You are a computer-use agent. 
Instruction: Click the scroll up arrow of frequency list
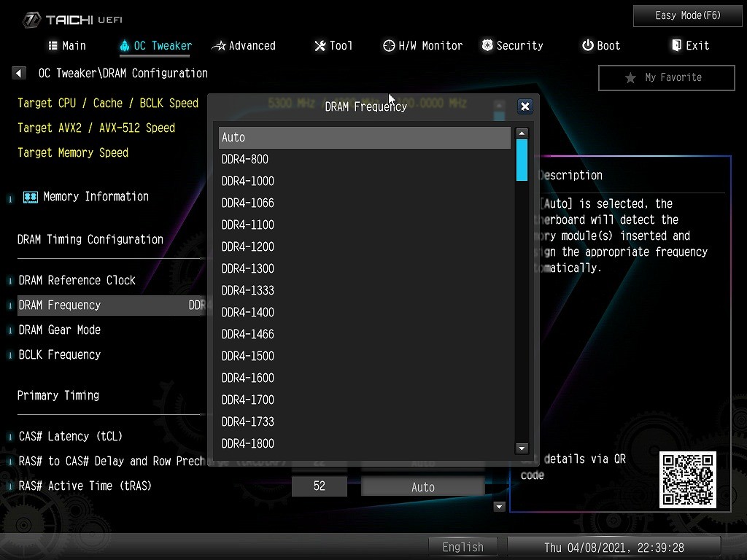pyautogui.click(x=522, y=133)
